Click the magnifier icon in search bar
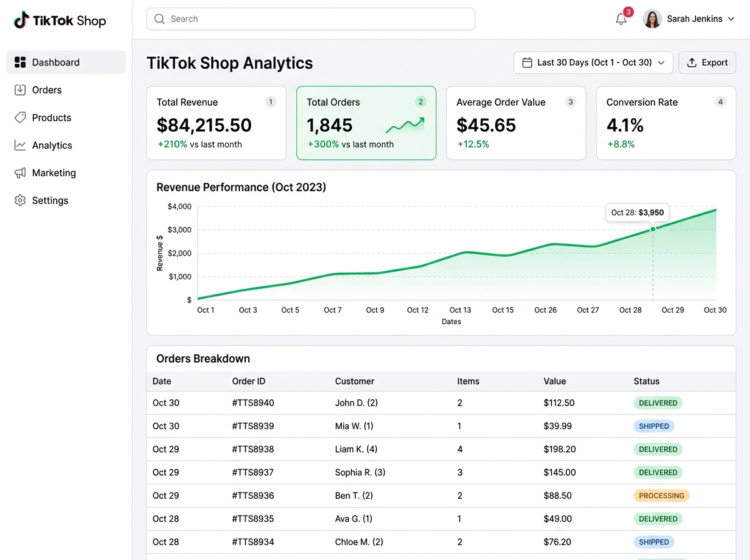 [159, 19]
